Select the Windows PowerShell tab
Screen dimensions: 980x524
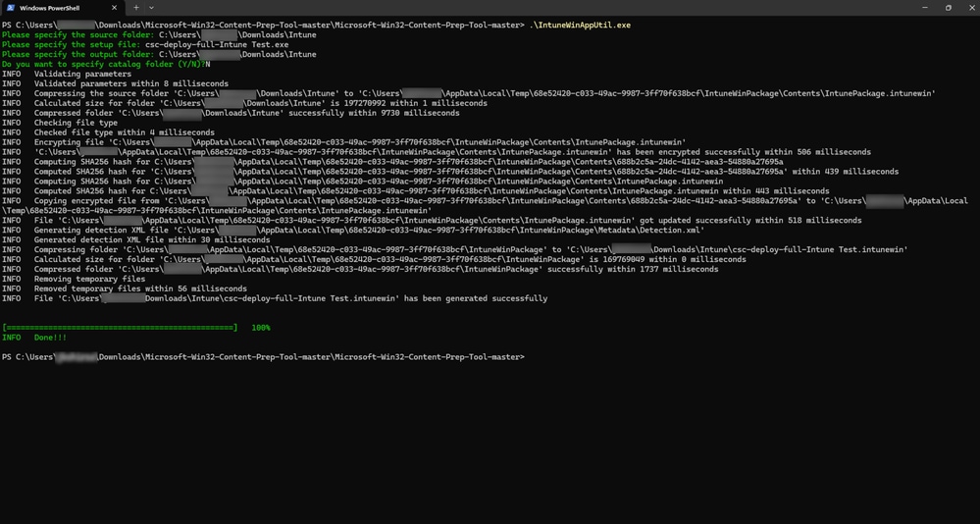point(63,8)
